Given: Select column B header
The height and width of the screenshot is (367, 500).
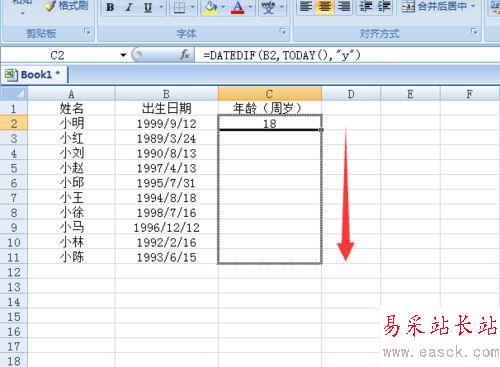Looking at the screenshot, I should click(166, 94).
